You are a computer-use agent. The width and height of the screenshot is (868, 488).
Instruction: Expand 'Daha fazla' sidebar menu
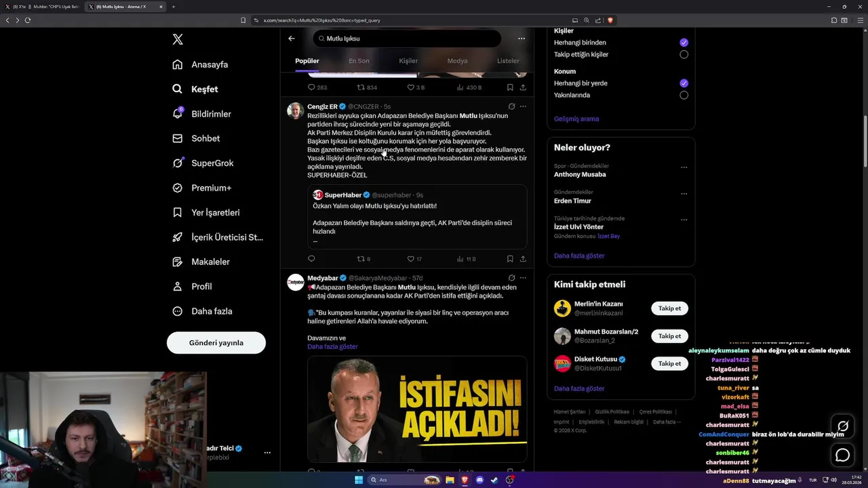[x=202, y=311]
